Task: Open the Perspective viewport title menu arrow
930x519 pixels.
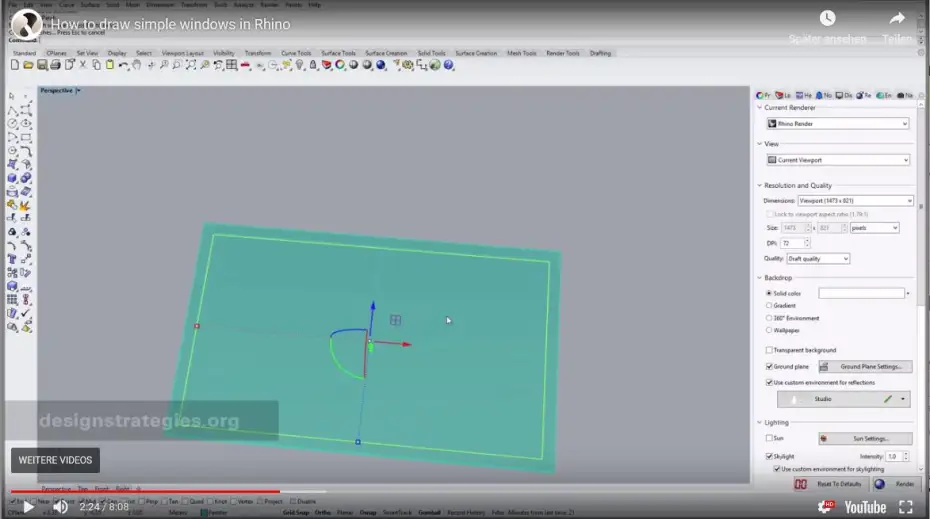Action: 78,91
